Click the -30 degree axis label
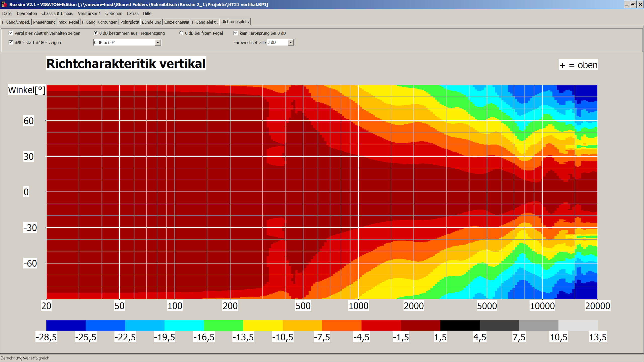 pos(30,228)
